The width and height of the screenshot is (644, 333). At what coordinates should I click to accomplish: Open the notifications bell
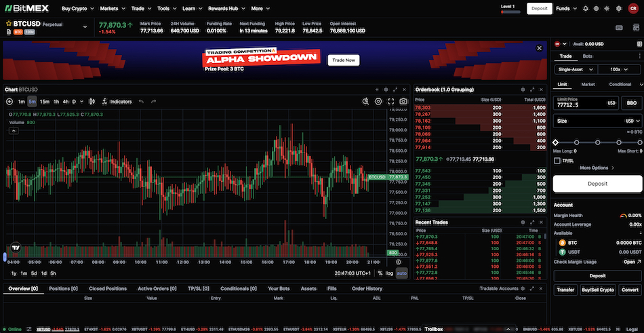tap(585, 8)
